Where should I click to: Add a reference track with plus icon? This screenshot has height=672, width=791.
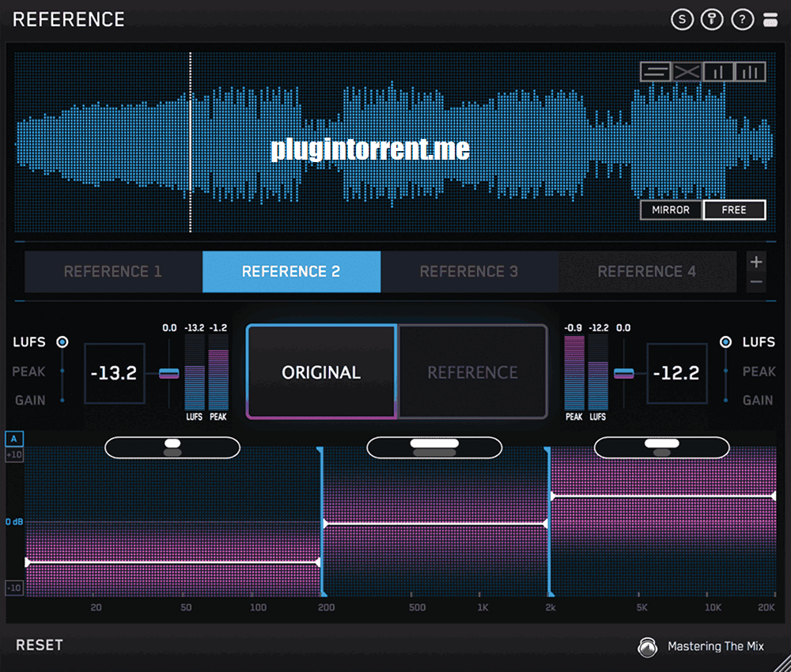click(x=755, y=262)
